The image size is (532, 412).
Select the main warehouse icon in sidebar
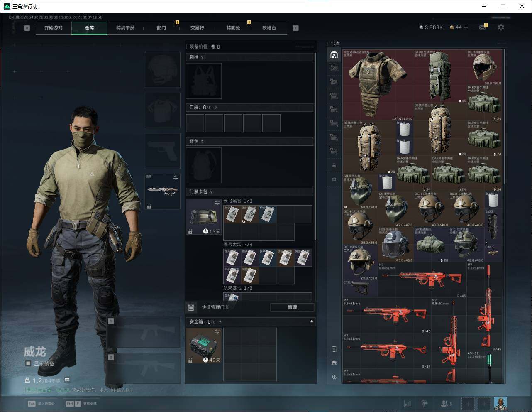[x=334, y=55]
